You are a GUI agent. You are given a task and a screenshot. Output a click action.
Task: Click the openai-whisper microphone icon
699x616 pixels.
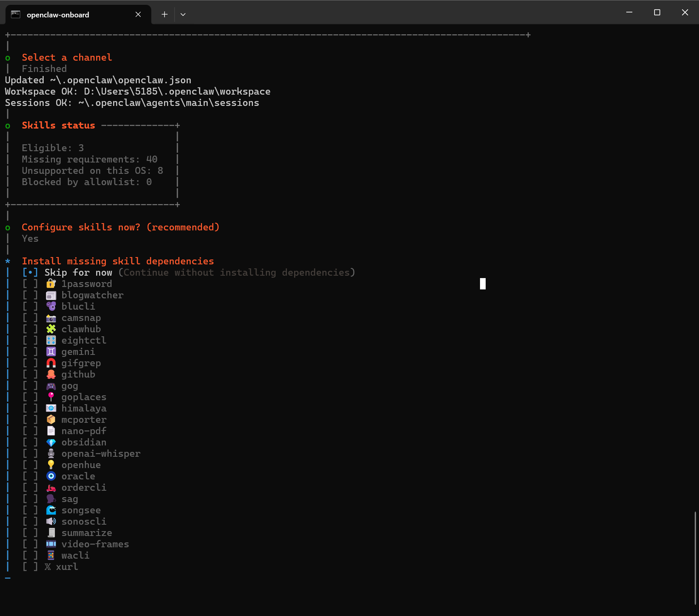pyautogui.click(x=51, y=454)
